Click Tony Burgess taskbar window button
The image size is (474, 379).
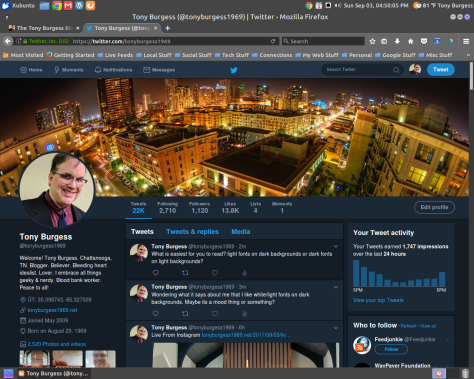point(54,374)
